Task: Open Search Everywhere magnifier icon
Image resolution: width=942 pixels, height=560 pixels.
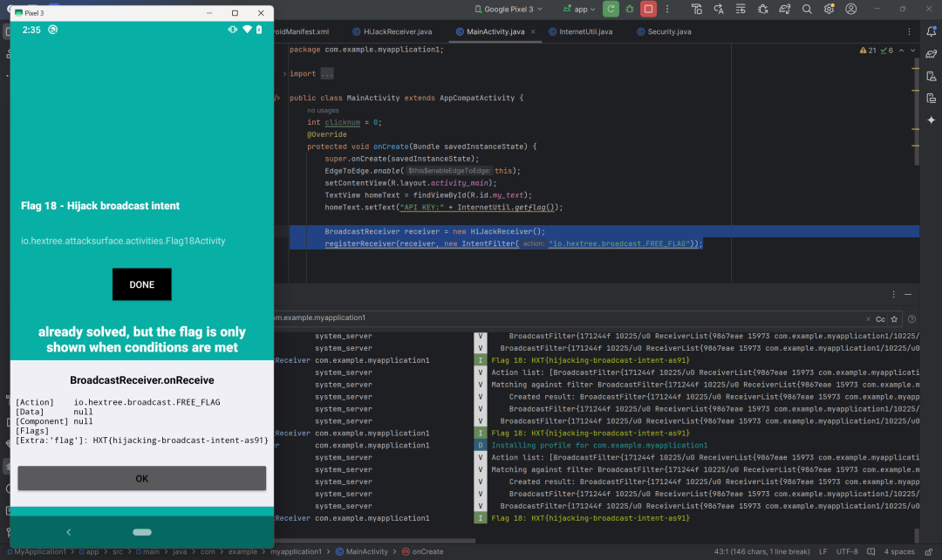Action: pos(807,9)
